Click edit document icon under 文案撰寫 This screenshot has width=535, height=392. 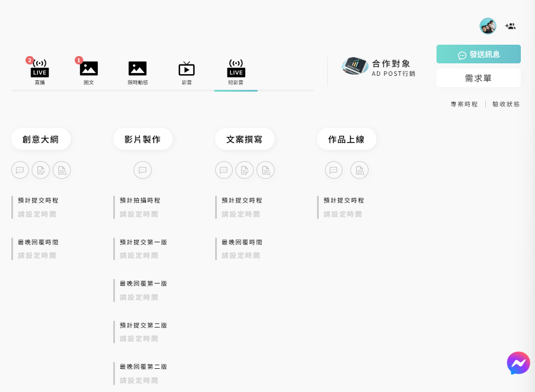(x=245, y=170)
